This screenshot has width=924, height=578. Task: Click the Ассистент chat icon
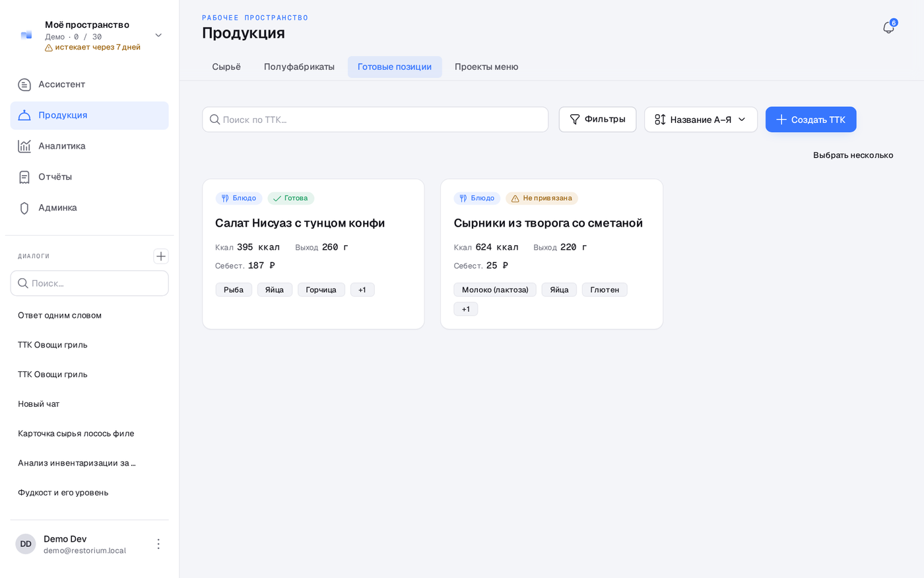coord(24,85)
